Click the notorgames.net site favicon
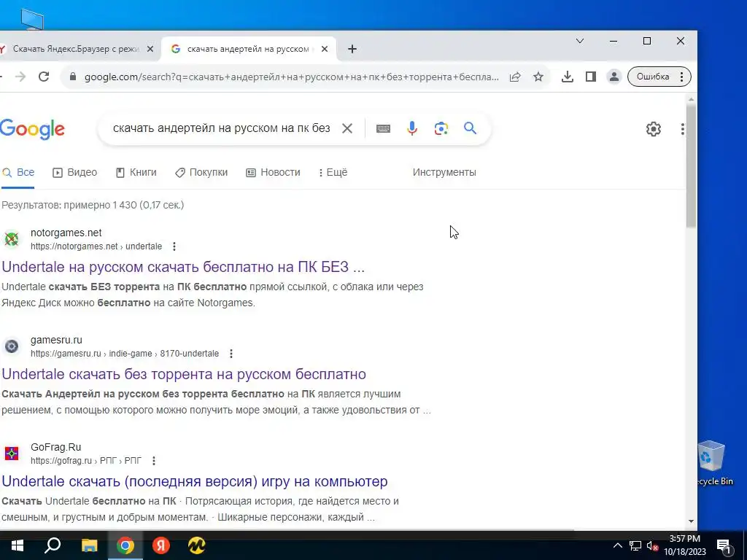 coord(12,239)
